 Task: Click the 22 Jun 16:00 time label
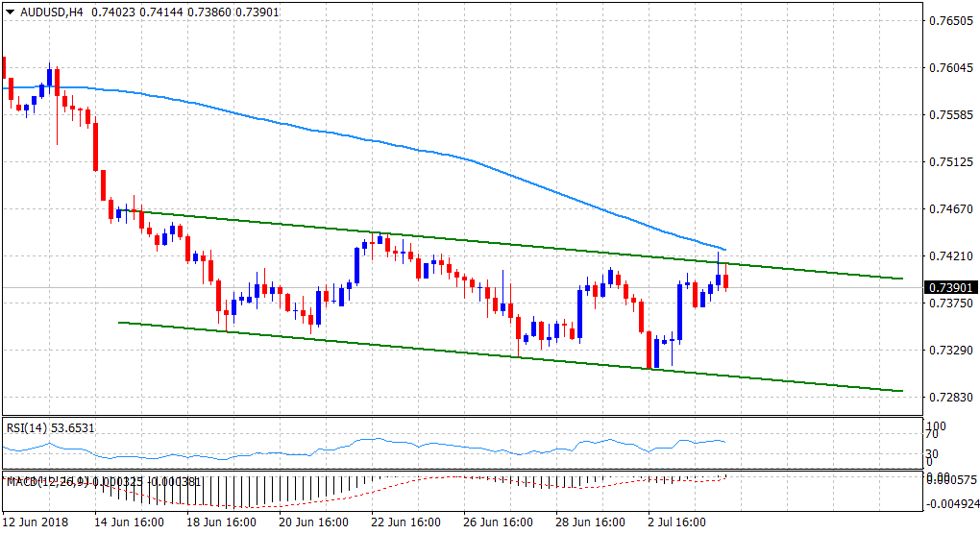pyautogui.click(x=407, y=522)
